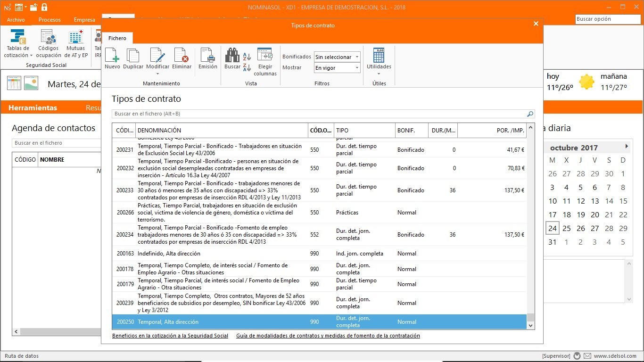Expand the Utilidades dropdown arrow
The width and height of the screenshot is (644, 362).
point(379,74)
